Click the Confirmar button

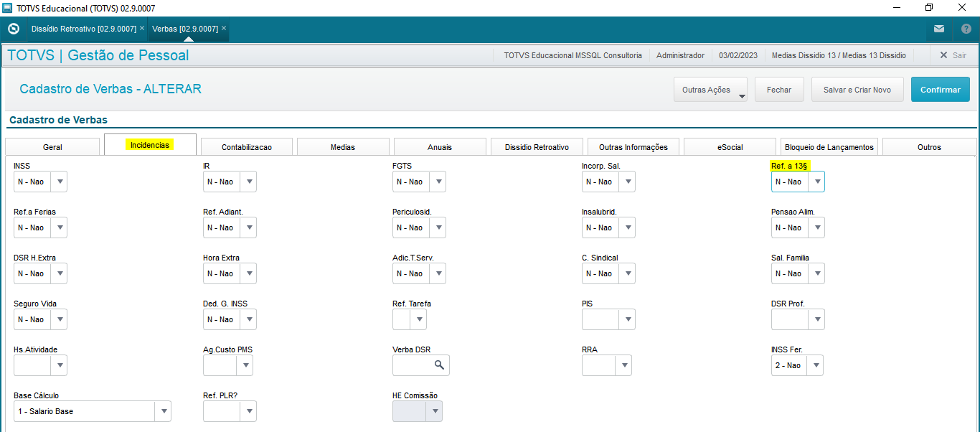(x=940, y=90)
